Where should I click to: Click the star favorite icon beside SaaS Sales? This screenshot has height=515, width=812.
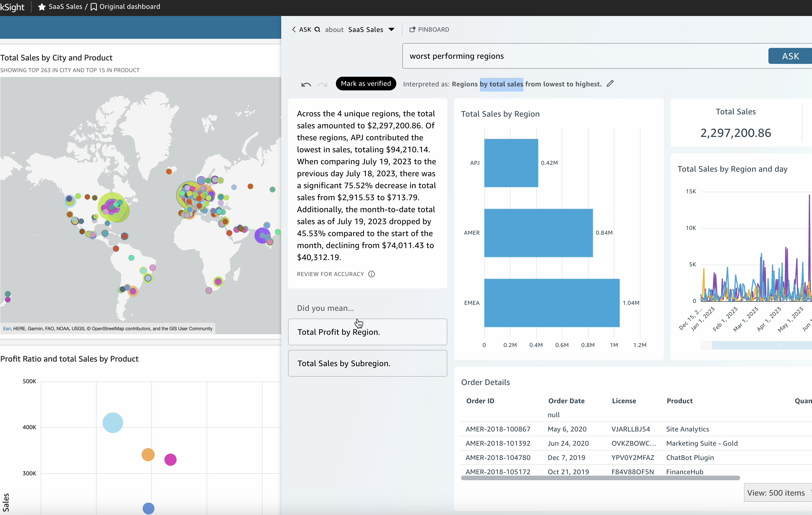pyautogui.click(x=42, y=7)
